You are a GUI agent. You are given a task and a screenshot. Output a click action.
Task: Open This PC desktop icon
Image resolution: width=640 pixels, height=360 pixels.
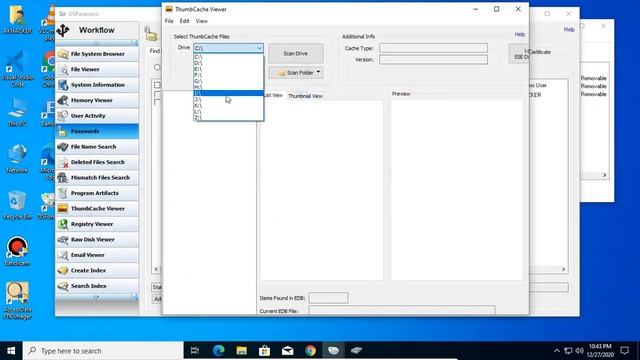[x=17, y=112]
